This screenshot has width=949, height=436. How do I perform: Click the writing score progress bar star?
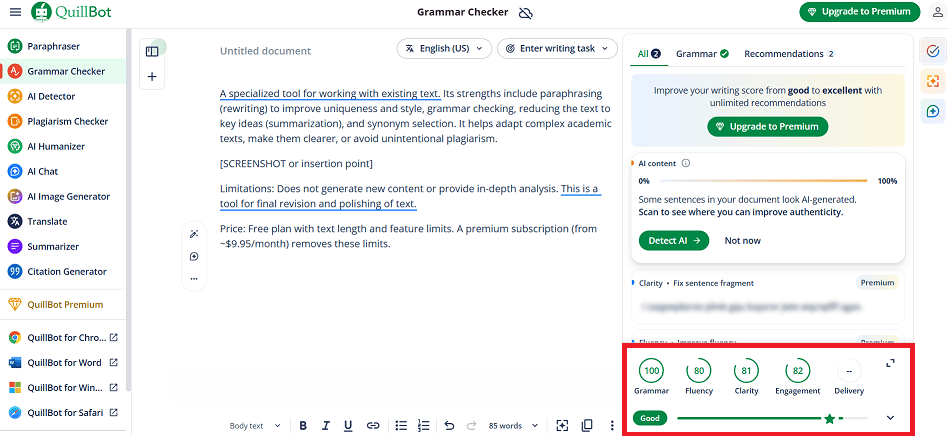coord(830,418)
